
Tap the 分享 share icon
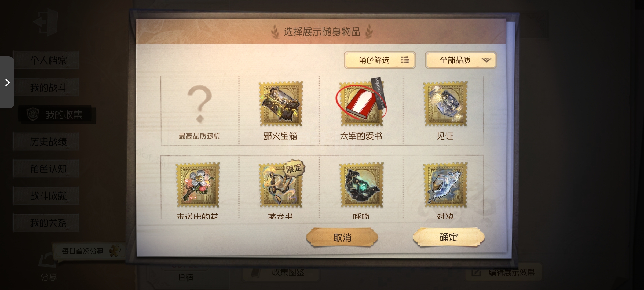49,266
